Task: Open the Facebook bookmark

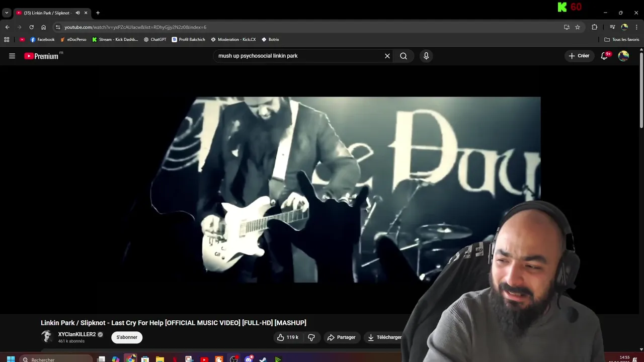Action: (x=42, y=39)
